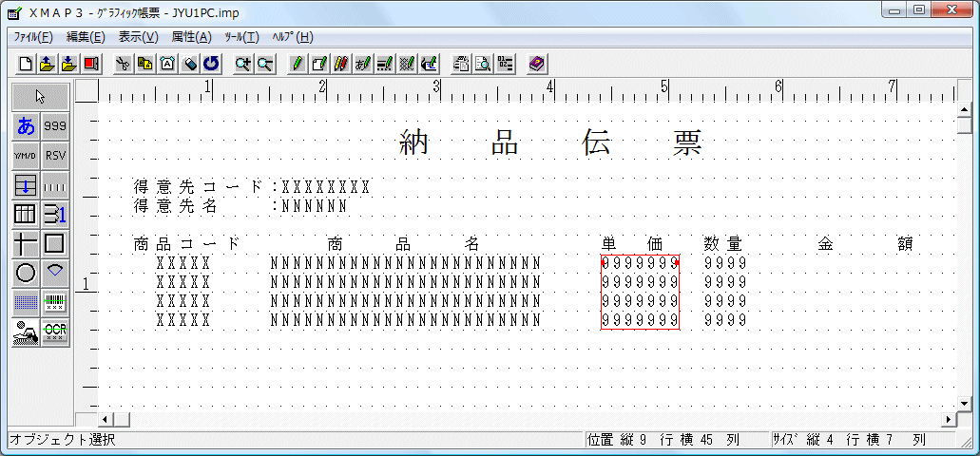Select the 999 numeric field tool
The image size is (980, 456).
55,126
